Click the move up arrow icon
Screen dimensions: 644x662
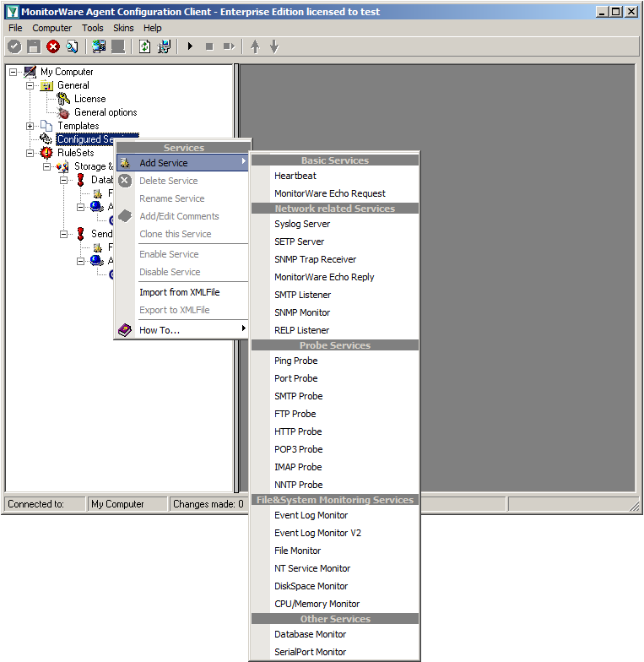coord(255,46)
